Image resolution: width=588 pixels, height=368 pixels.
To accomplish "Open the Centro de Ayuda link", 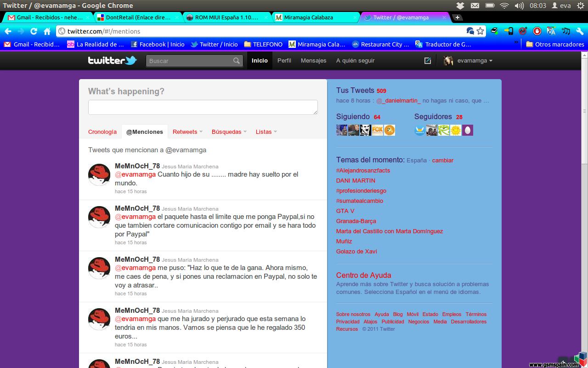I will click(x=363, y=275).
